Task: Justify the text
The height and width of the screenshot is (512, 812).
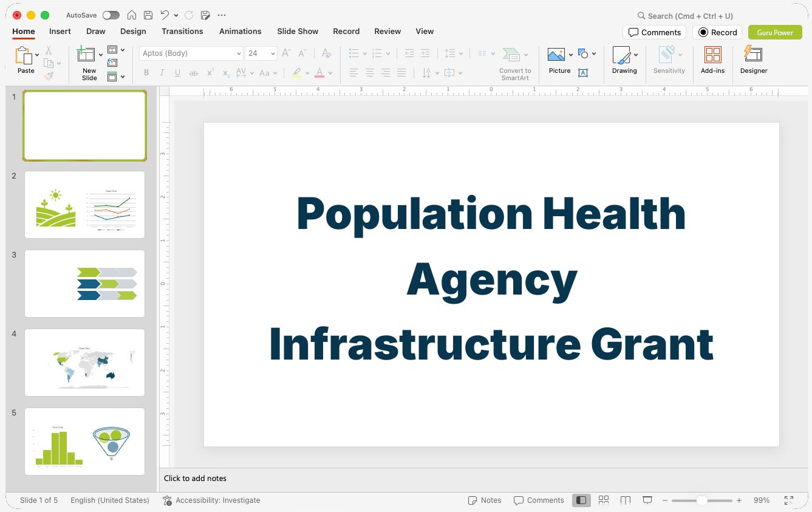Action: 401,73
